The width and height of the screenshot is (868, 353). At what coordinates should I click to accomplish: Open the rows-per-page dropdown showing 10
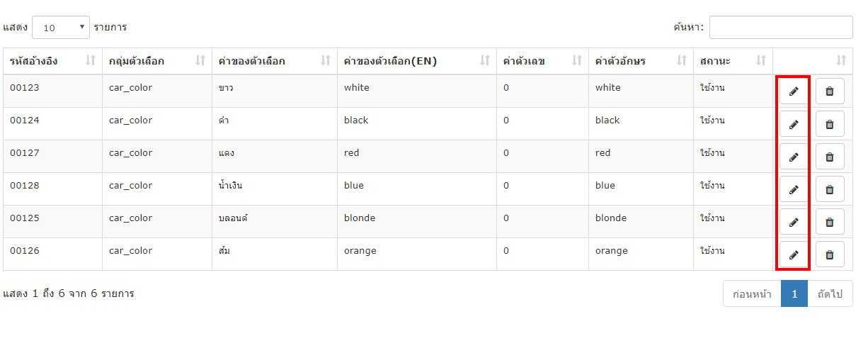tap(61, 28)
